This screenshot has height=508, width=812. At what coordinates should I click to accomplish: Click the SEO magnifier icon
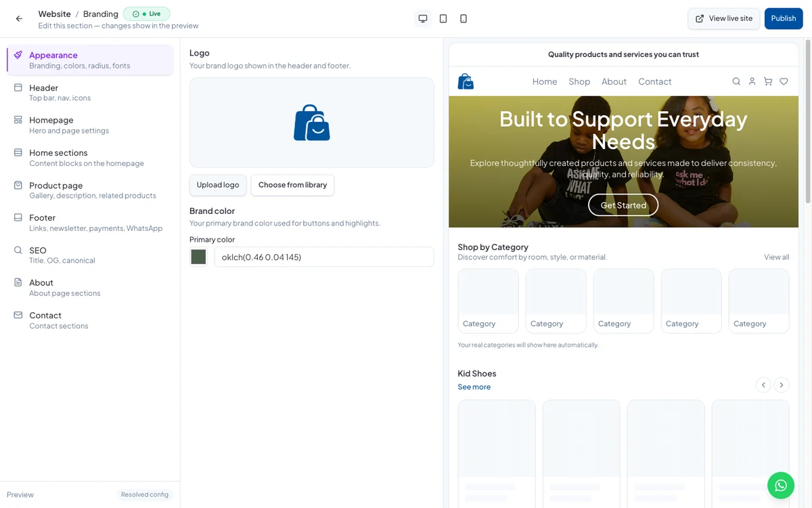pos(18,250)
